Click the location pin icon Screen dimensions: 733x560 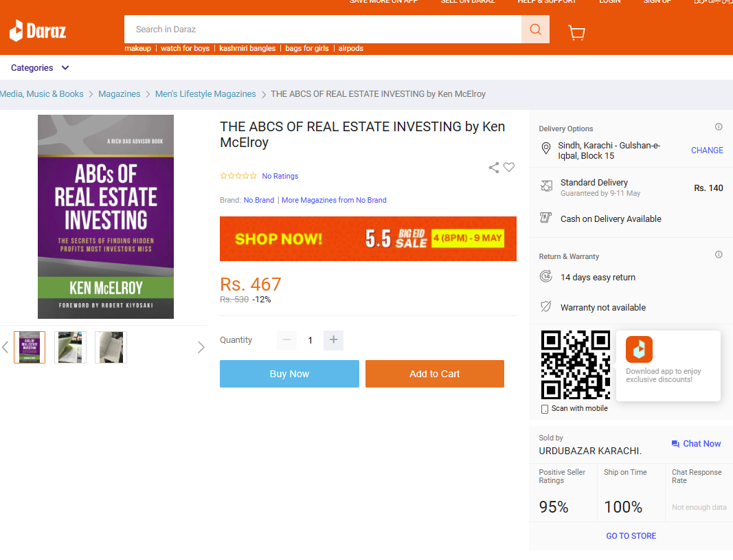tap(545, 148)
